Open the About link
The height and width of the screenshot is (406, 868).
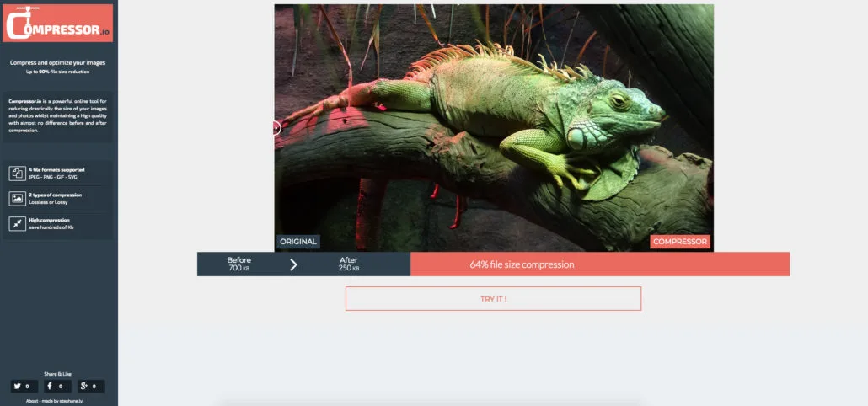(31, 401)
